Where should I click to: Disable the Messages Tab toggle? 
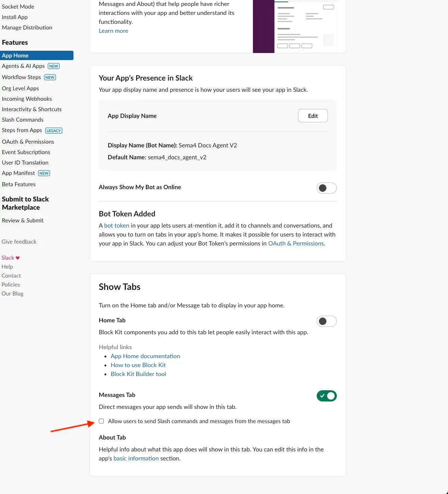(326, 396)
